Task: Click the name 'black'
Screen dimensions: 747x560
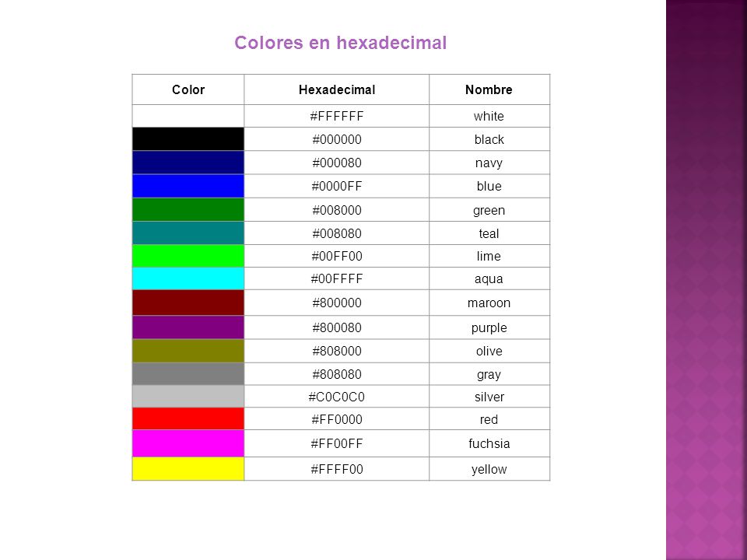Action: pos(489,139)
